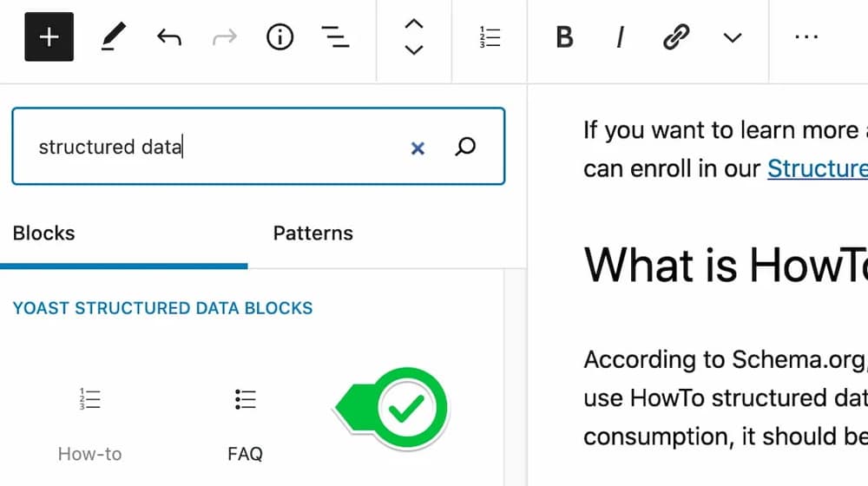Viewport: 868px width, 486px height.
Task: Click the redo arrow icon
Action: 224,37
